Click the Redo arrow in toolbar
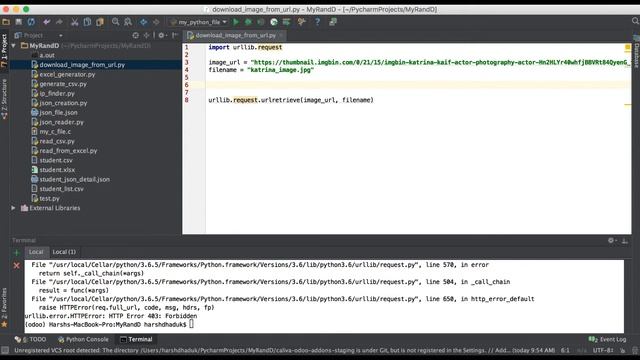Viewport: 640px width, 360px height. [x=60, y=22]
